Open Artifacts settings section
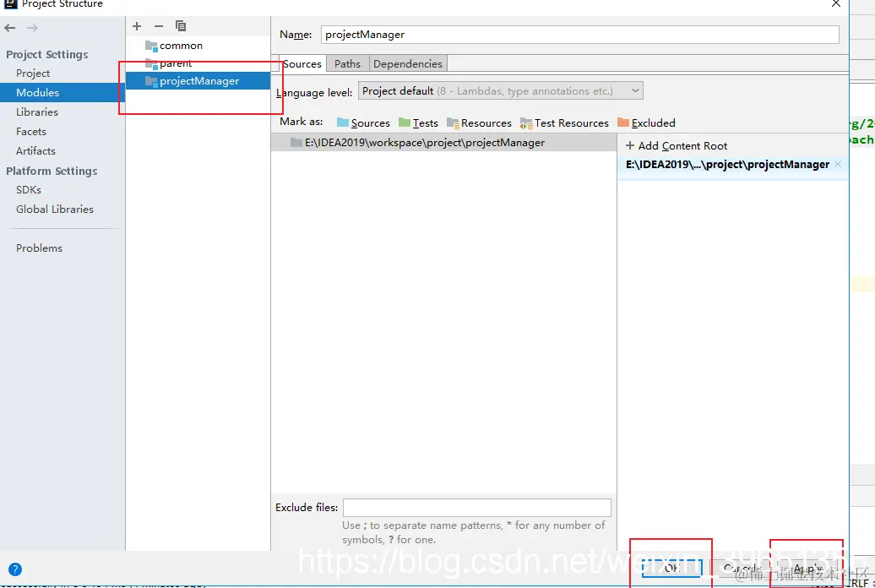875x588 pixels. [35, 150]
